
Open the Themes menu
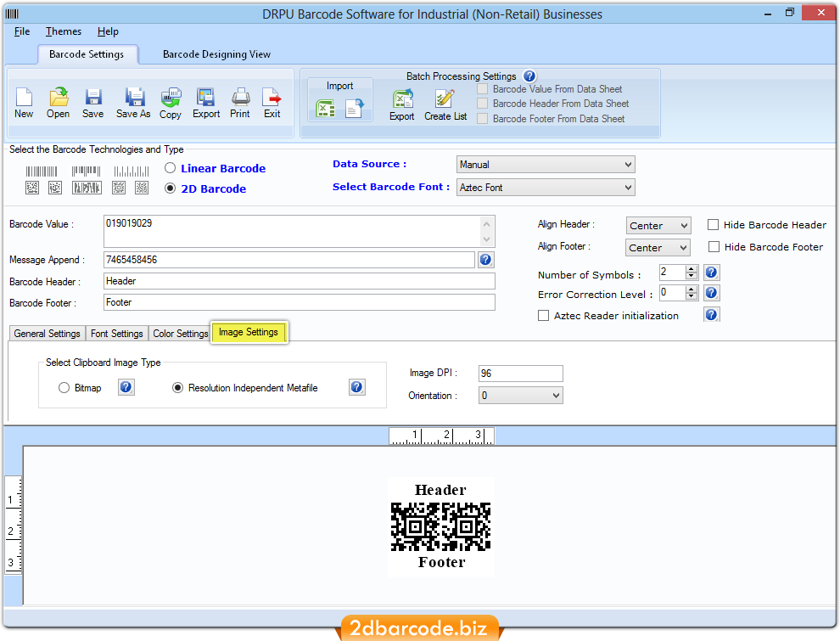64,31
